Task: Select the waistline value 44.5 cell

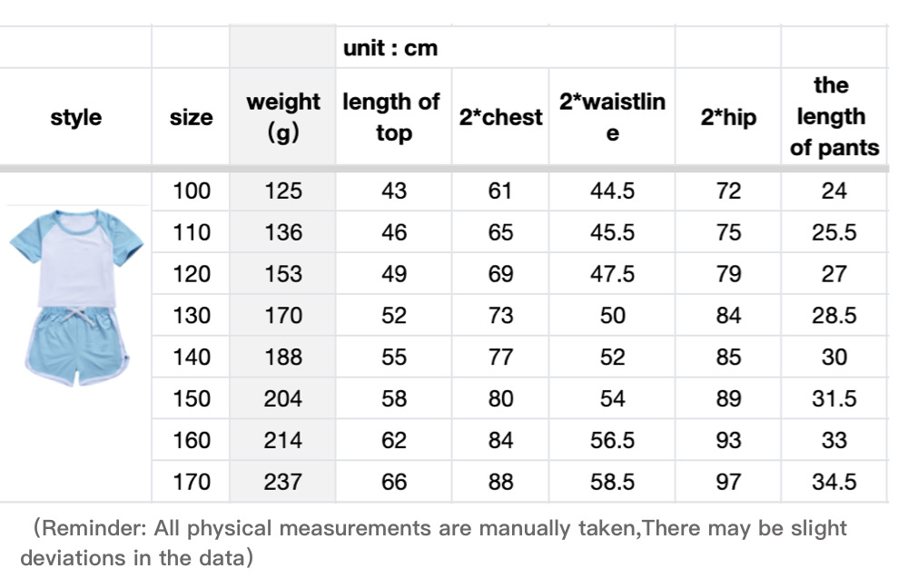Action: click(x=612, y=191)
